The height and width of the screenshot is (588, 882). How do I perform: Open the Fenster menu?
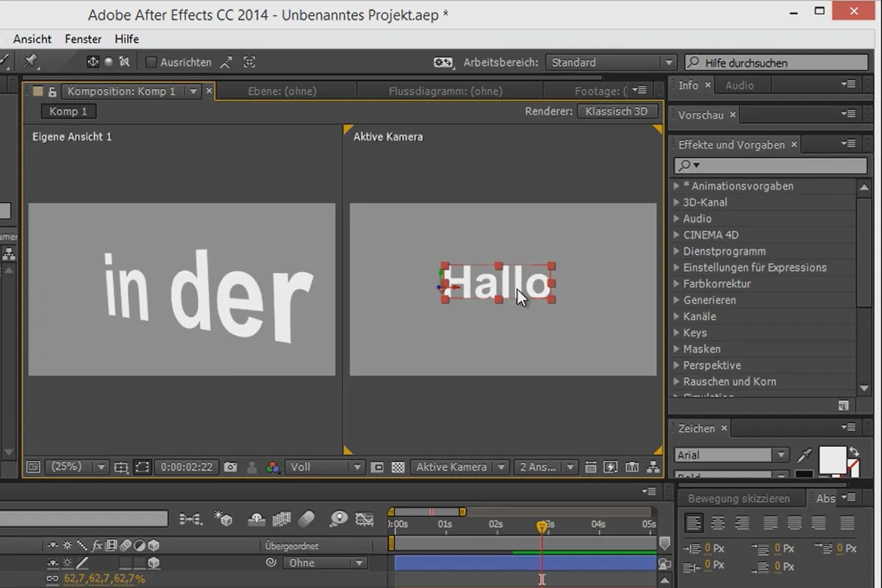click(83, 39)
